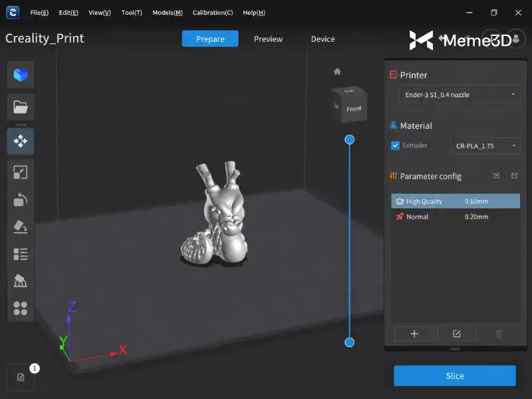
Task: Export parameter config icon
Action: coord(514,176)
